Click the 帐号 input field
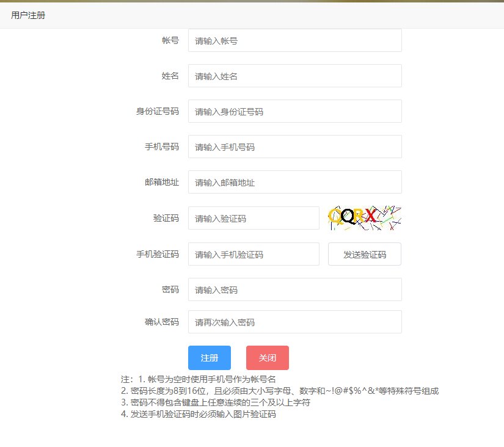 pyautogui.click(x=294, y=41)
